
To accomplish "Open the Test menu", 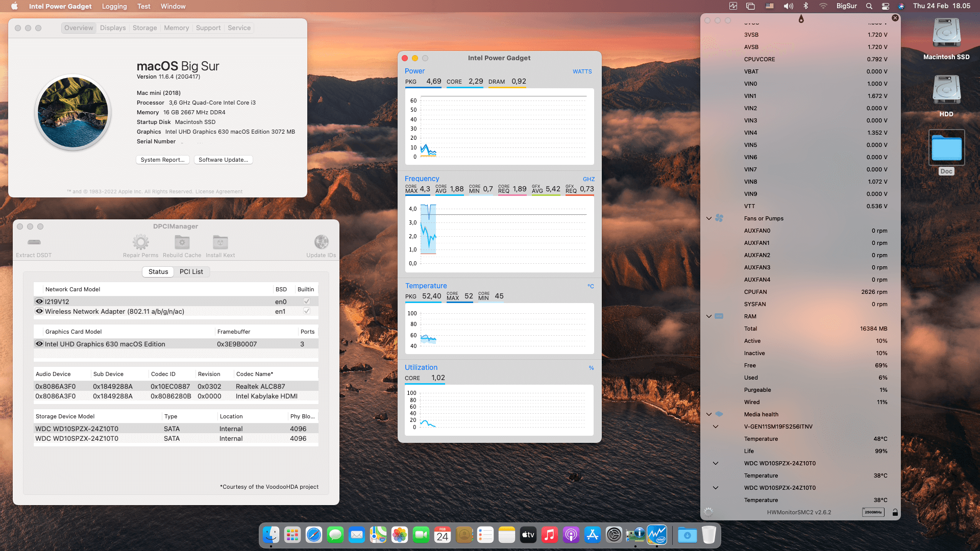I will point(144,6).
